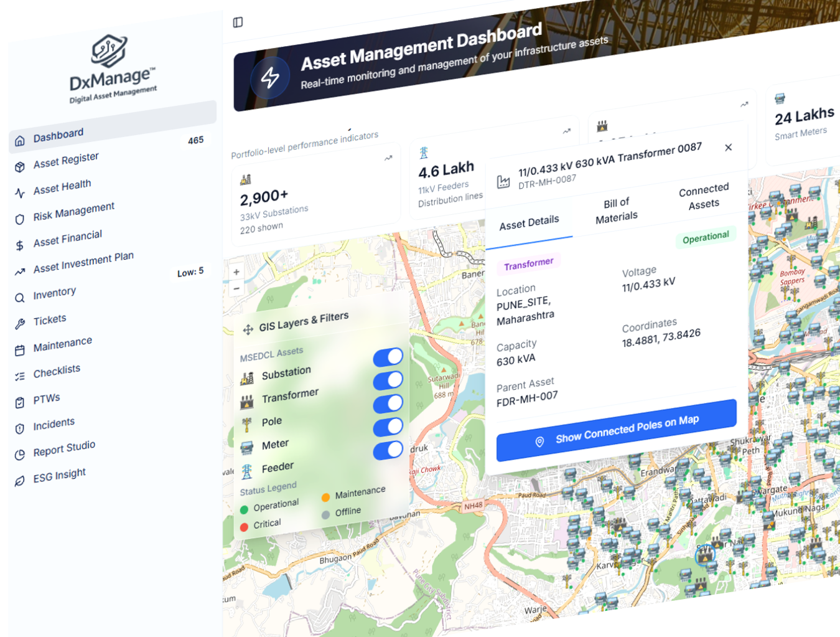
Task: Click the Asset Register cube icon
Action: [x=20, y=167]
